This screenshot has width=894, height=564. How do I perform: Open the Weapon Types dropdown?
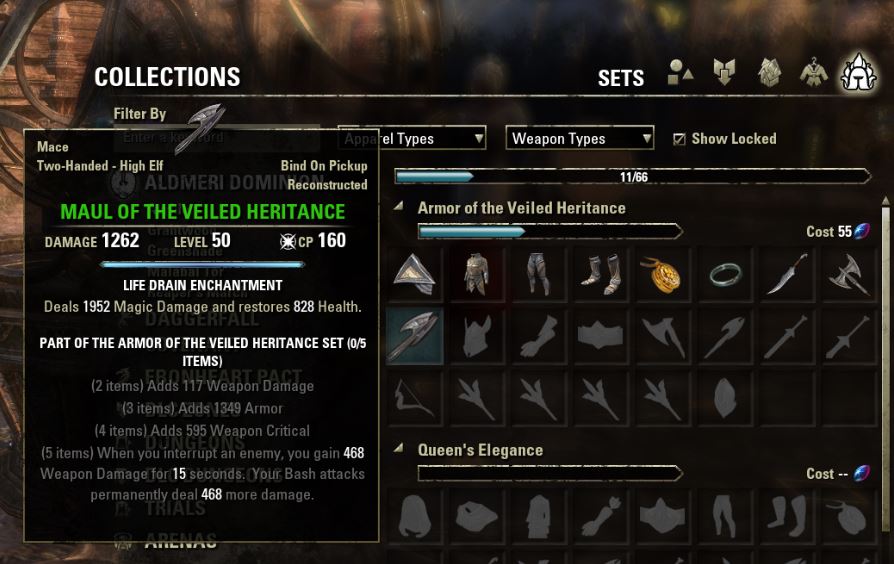tap(579, 139)
